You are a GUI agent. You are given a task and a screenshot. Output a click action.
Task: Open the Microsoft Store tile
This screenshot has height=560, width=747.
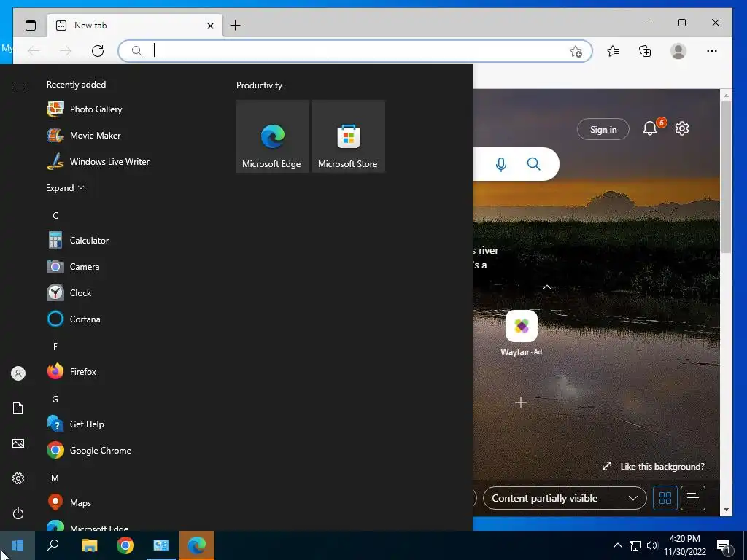click(348, 136)
